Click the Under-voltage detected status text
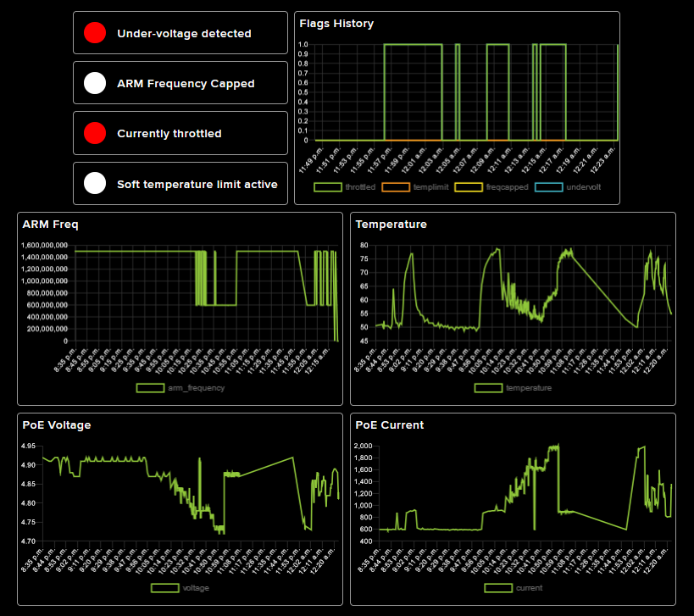 (x=184, y=34)
